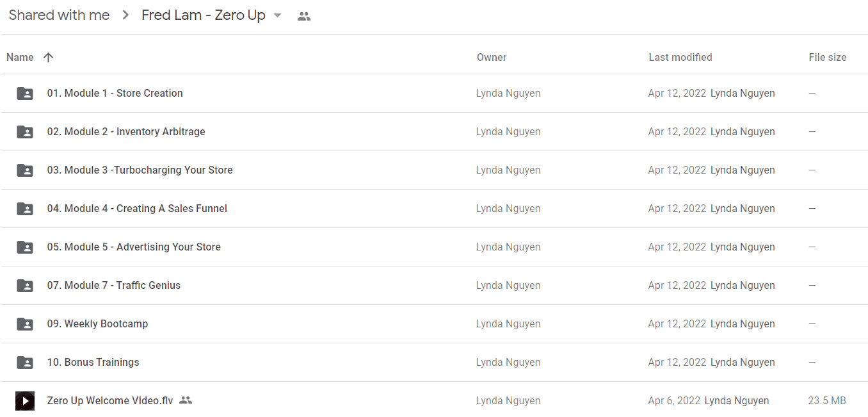Click the folder icon for Creating A Sales Funnel
Screen dimensions: 868x417
pyautogui.click(x=24, y=209)
